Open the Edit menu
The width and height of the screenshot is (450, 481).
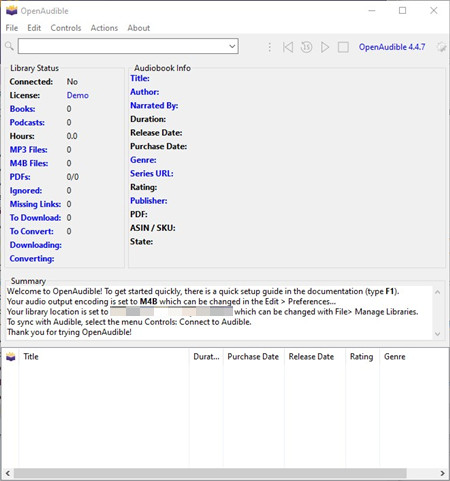[x=34, y=28]
